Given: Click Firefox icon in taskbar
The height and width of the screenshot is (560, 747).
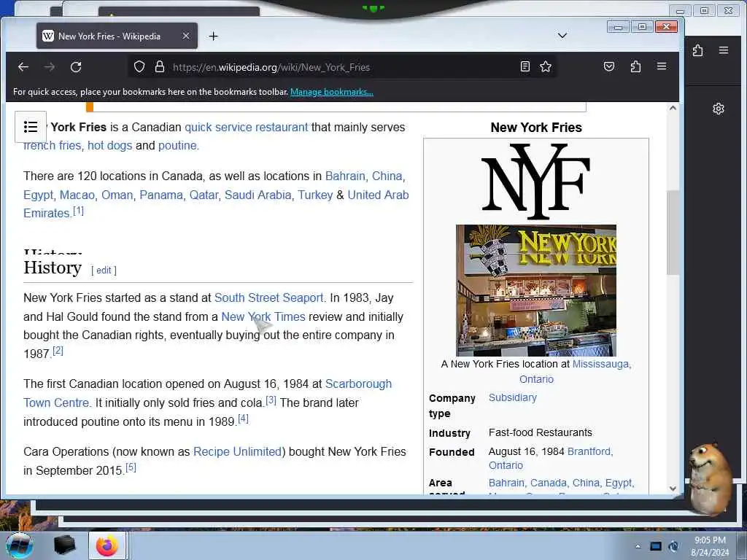Looking at the screenshot, I should [107, 545].
